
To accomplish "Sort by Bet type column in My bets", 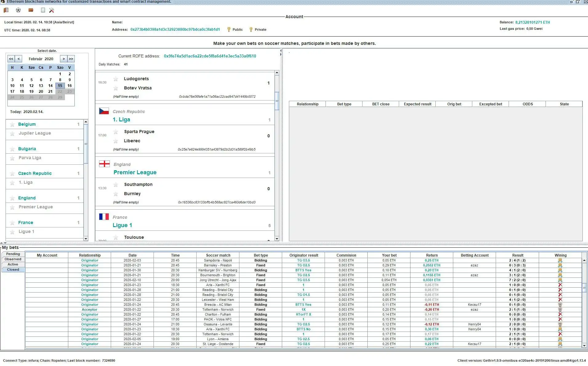I will 261,255.
